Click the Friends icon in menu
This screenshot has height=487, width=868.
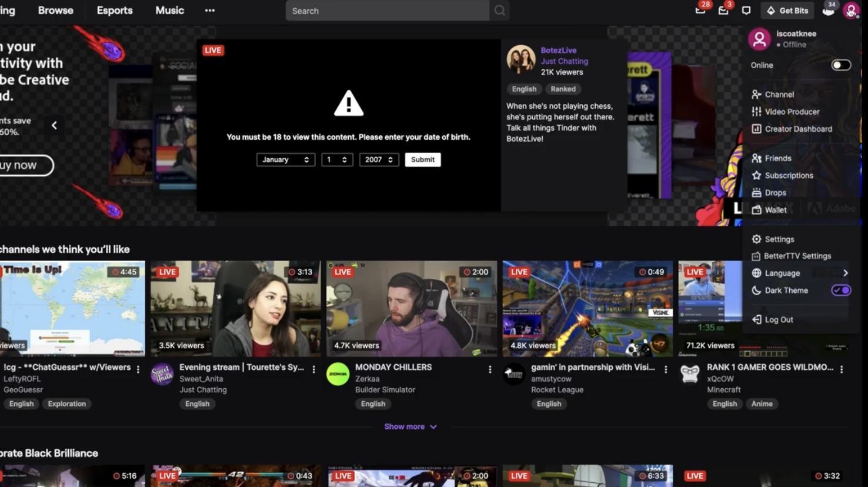click(x=756, y=158)
